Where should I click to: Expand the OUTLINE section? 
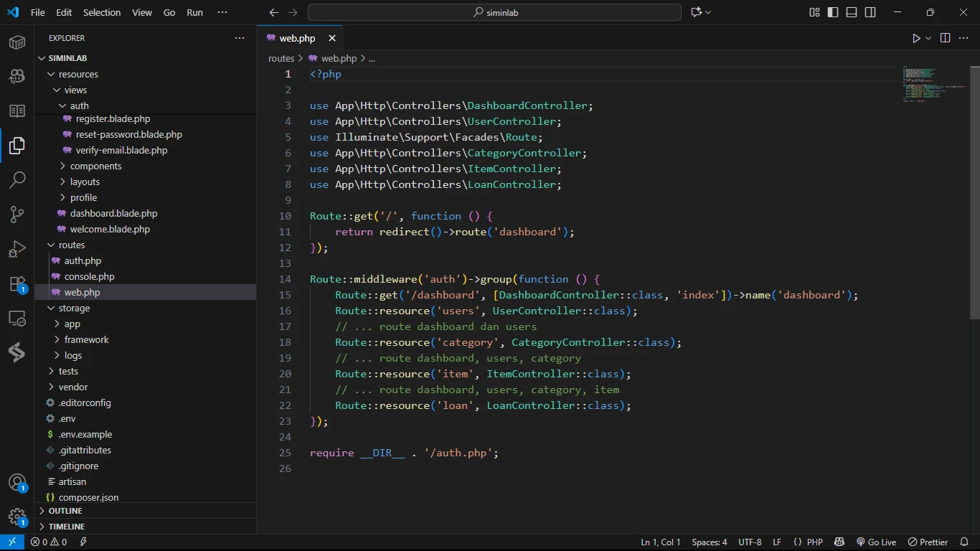[x=65, y=511]
